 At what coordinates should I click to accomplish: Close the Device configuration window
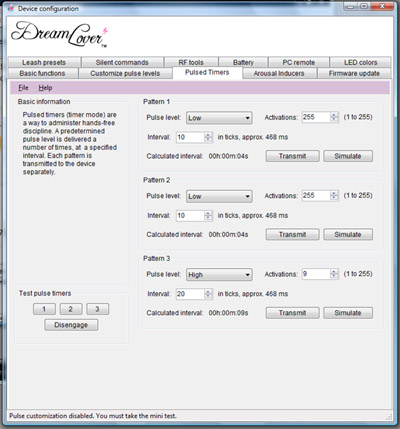pyautogui.click(x=383, y=6)
